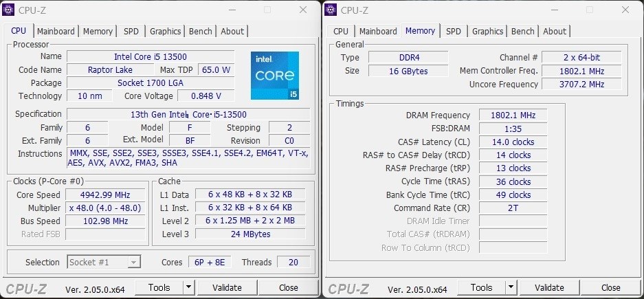This screenshot has height=299, width=644.
Task: Click the 102.98 MHz bus speed value
Action: pos(106,221)
